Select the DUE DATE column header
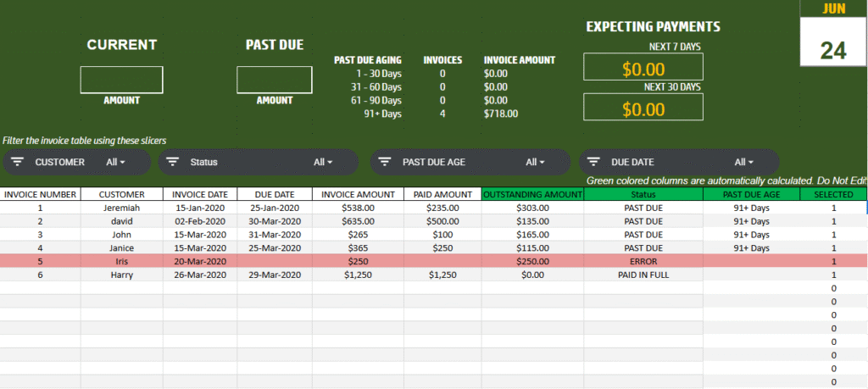Viewport: 868px width, 389px height. point(275,194)
